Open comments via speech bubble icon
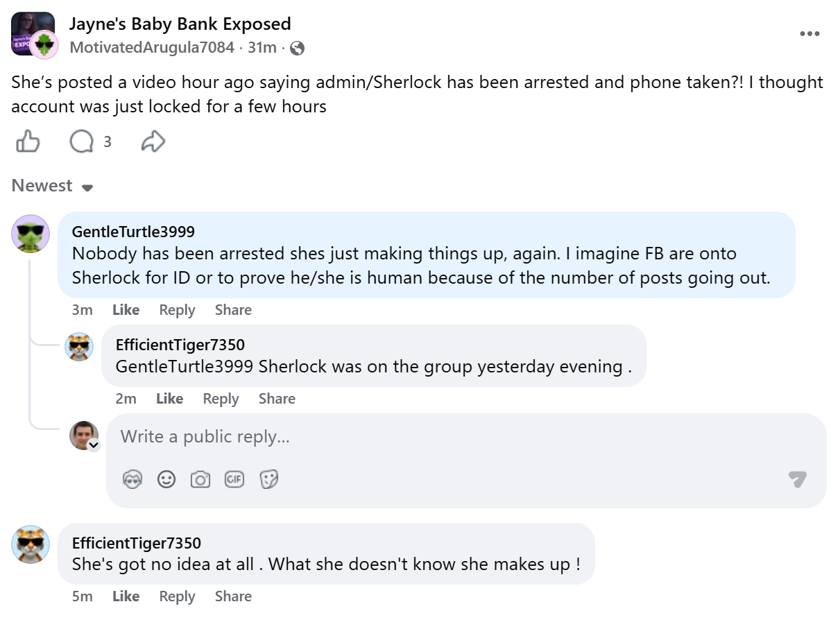Viewport: 840px width, 620px height. [x=81, y=142]
